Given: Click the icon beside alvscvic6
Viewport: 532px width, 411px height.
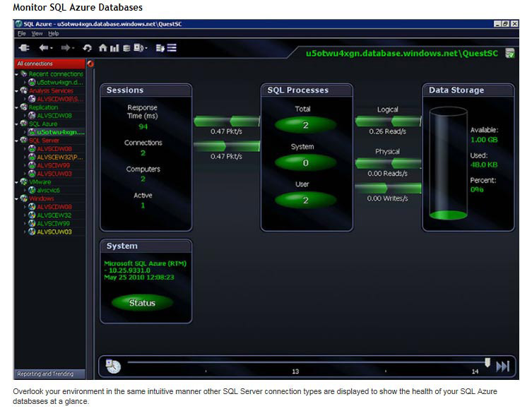Looking at the screenshot, I should 32,190.
